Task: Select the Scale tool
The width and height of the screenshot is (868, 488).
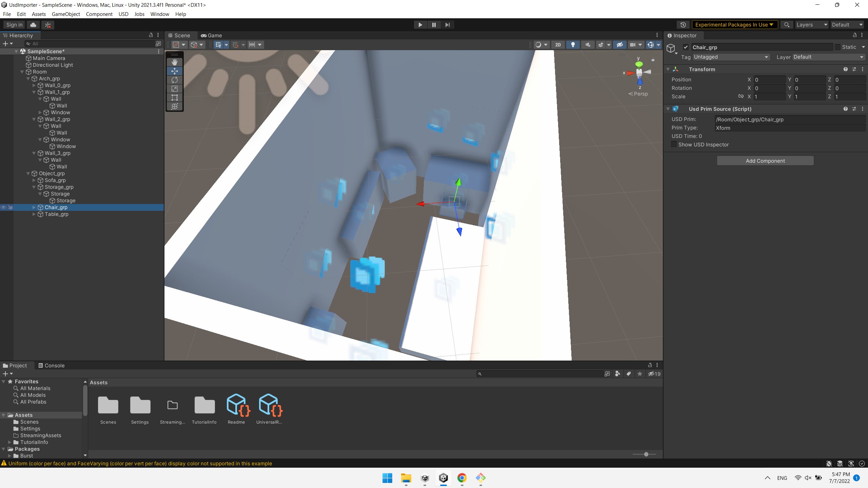Action: 175,88
